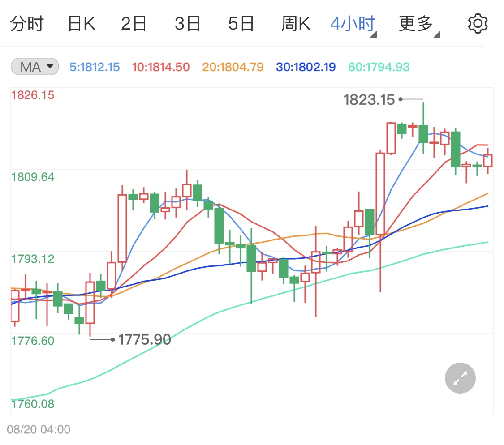Select the 5日 timeframe tab
Viewport: 504px width, 445px height.
(x=241, y=24)
